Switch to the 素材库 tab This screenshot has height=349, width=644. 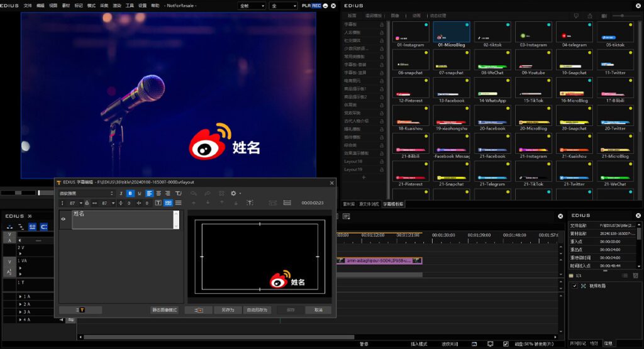[348, 204]
